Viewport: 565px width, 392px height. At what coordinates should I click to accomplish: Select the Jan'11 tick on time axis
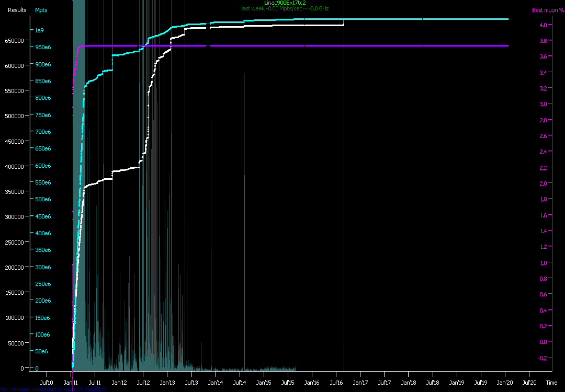71,383
